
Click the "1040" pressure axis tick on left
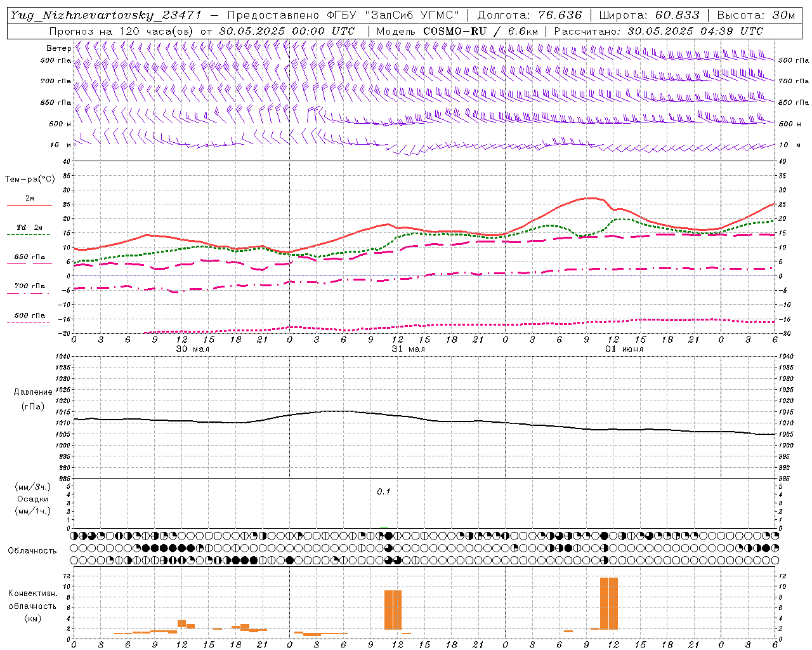tap(63, 357)
